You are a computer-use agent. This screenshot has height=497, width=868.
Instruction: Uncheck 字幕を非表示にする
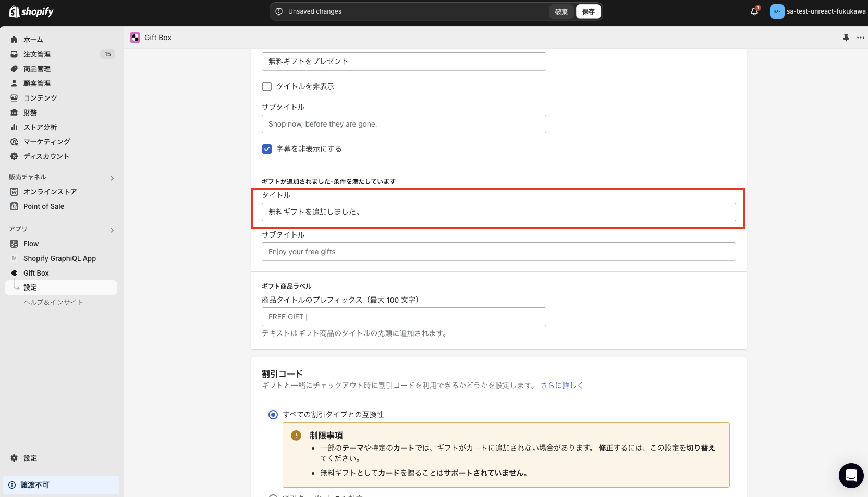[x=266, y=148]
